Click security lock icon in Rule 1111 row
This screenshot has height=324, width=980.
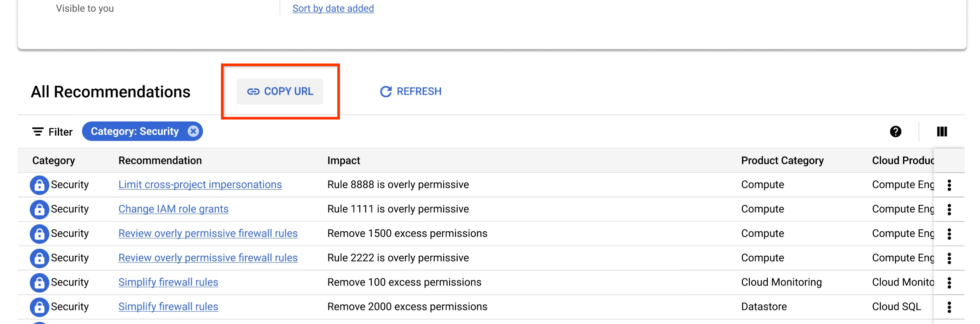pyautogui.click(x=39, y=210)
